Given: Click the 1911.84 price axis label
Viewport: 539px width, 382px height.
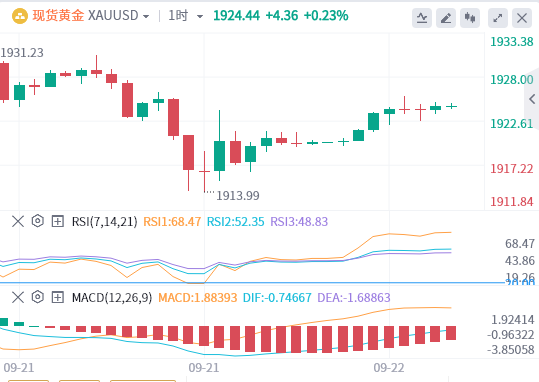Looking at the screenshot, I should pos(512,201).
